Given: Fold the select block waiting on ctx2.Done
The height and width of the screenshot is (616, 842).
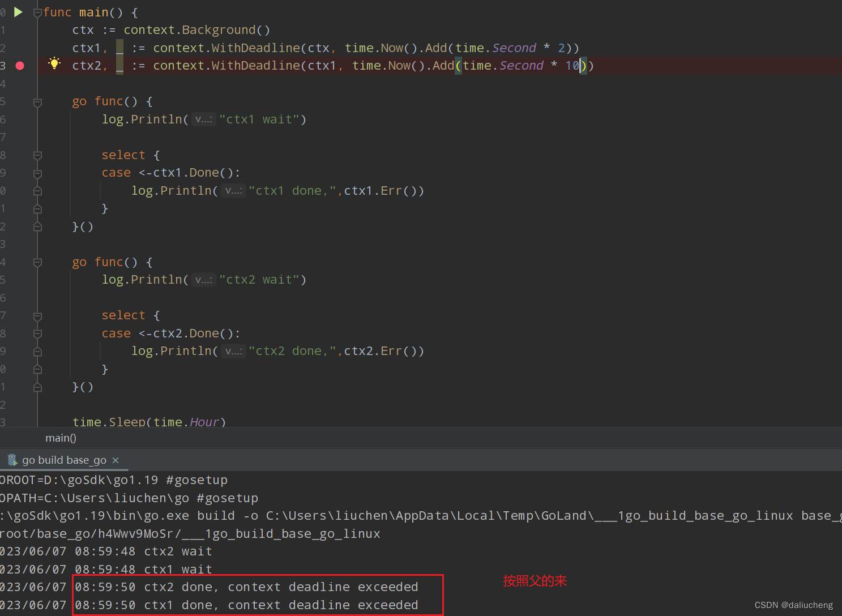Looking at the screenshot, I should (x=37, y=316).
